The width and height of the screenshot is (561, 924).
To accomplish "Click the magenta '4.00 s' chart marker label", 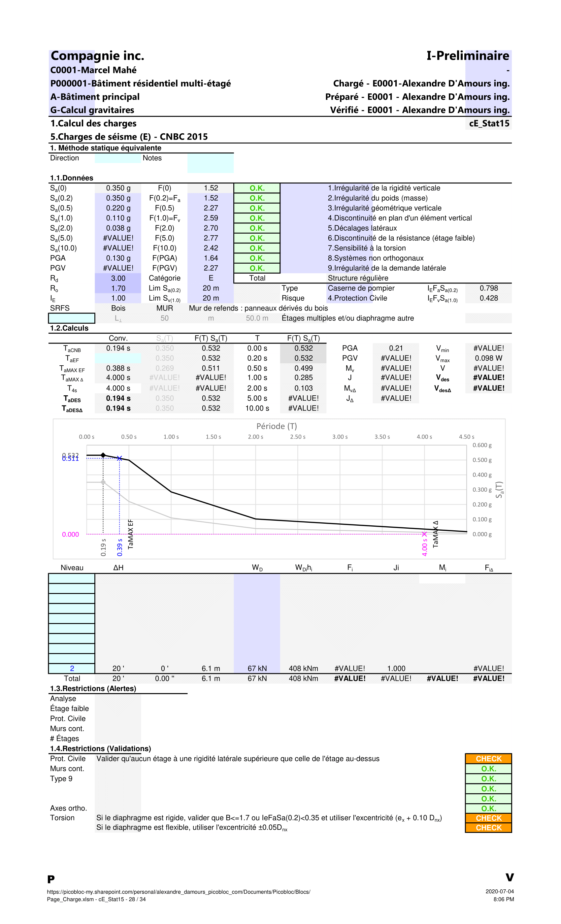I will pos(424,547).
